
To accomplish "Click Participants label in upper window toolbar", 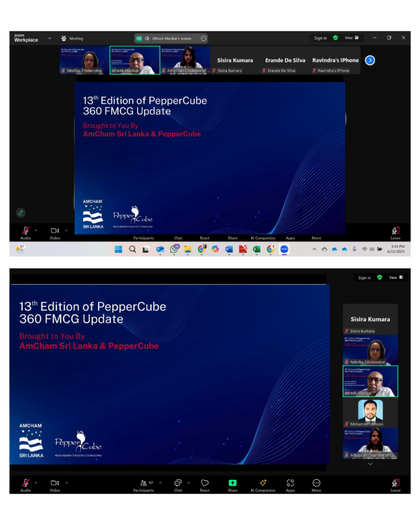I will click(x=144, y=238).
